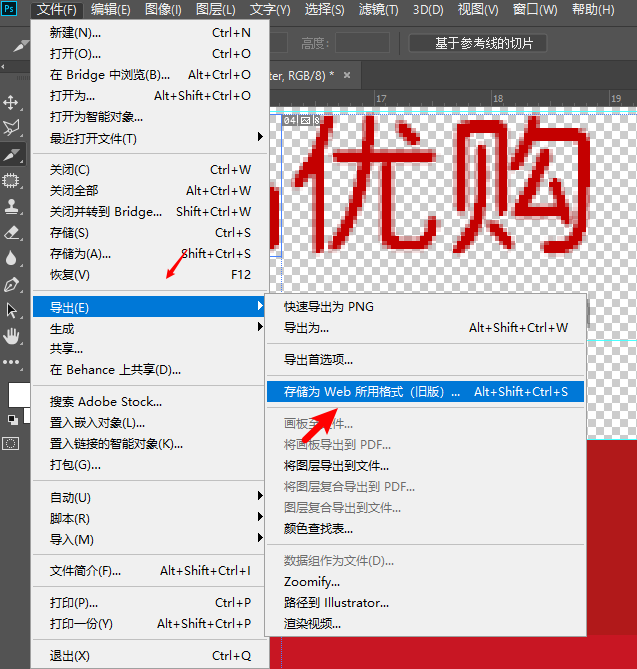Choose 存储(S) menu item
The height and width of the screenshot is (669, 637).
pyautogui.click(x=150, y=233)
